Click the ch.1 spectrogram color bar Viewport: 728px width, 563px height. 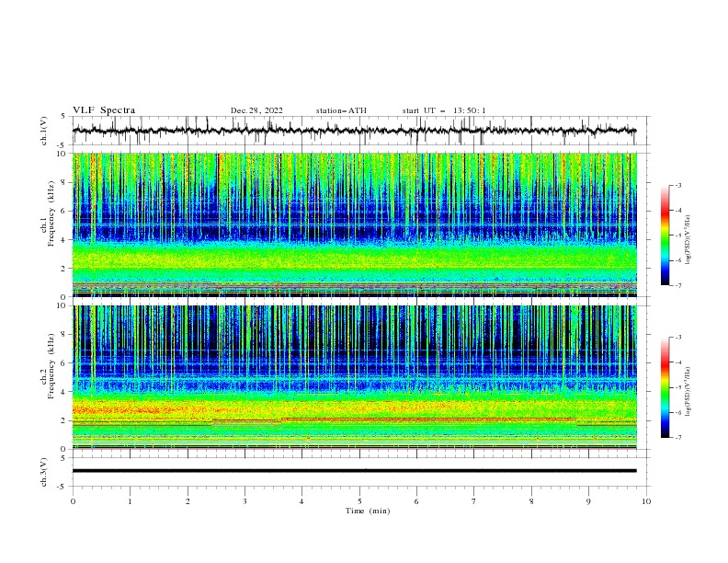[665, 236]
